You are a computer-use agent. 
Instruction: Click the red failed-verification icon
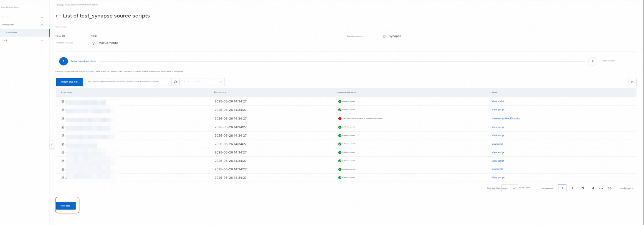(x=340, y=119)
